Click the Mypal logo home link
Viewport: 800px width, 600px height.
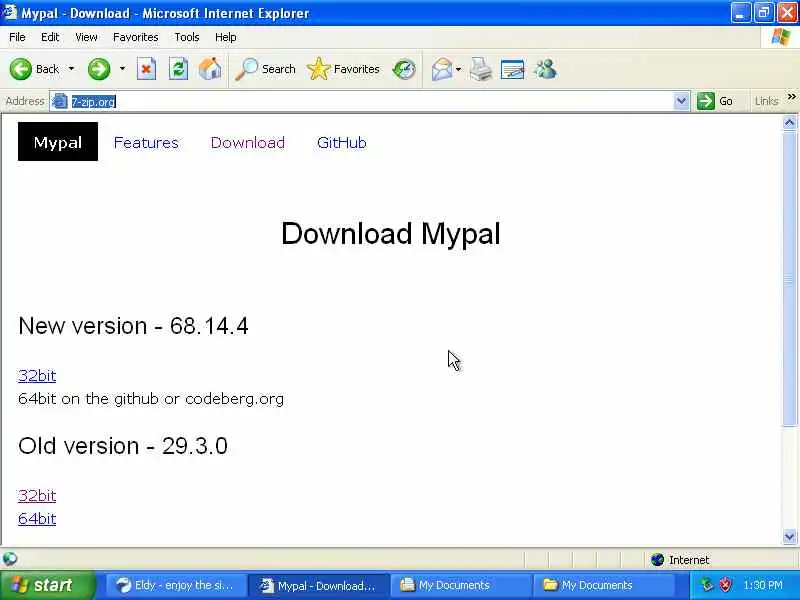(58, 142)
